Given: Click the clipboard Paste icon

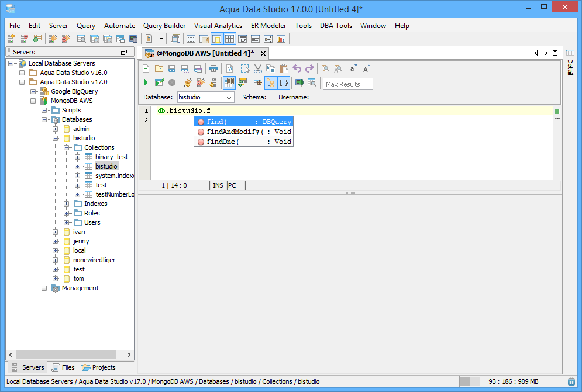Looking at the screenshot, I should pos(284,68).
